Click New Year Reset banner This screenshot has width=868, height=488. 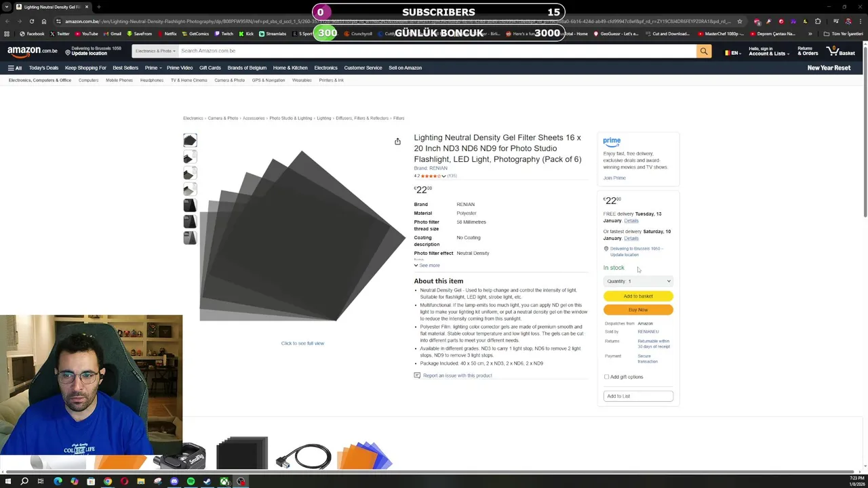pos(829,68)
